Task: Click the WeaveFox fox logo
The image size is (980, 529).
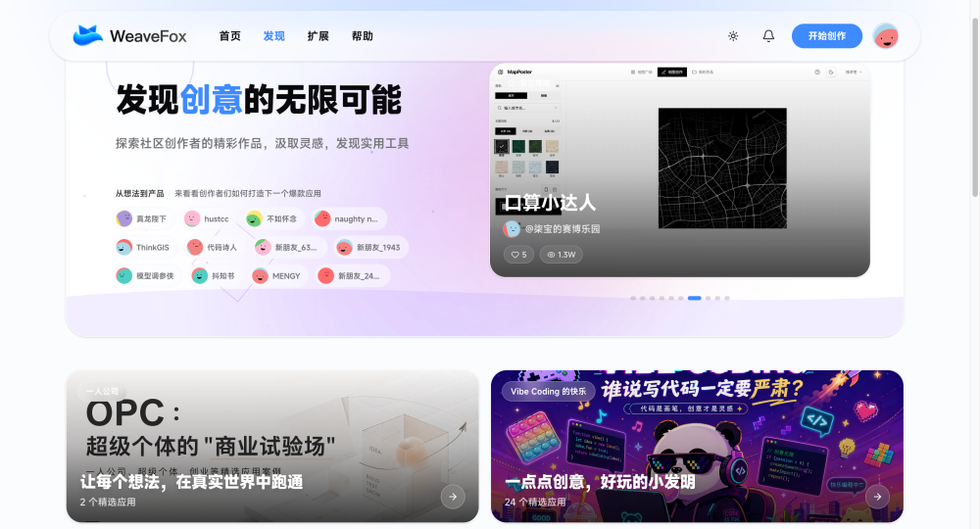Action: (x=87, y=35)
